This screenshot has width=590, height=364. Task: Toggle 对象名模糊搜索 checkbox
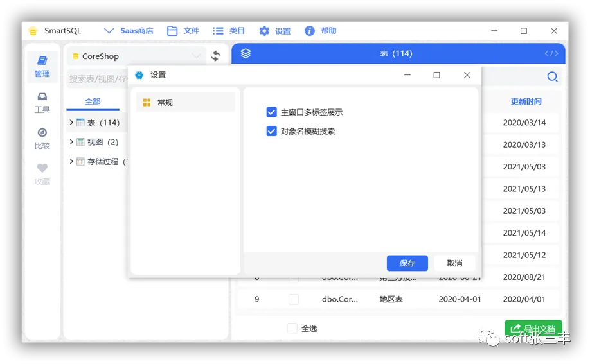[271, 131]
